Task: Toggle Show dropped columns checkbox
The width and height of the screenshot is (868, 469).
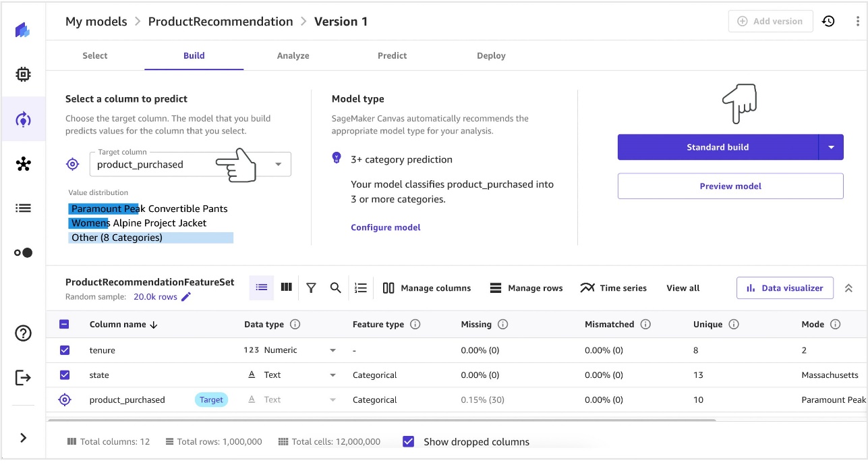Action: point(408,441)
